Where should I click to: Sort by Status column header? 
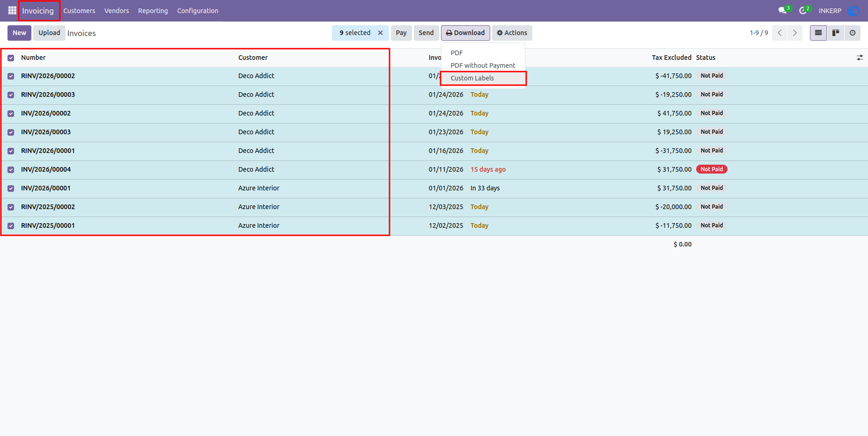[x=706, y=58]
